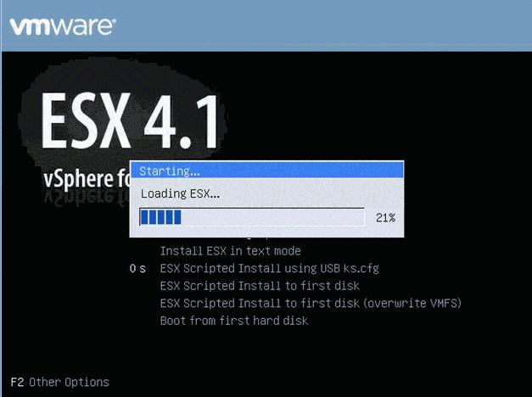Viewport: 532px width, 397px height.
Task: Select Boot from first hard disk
Action: pos(233,321)
